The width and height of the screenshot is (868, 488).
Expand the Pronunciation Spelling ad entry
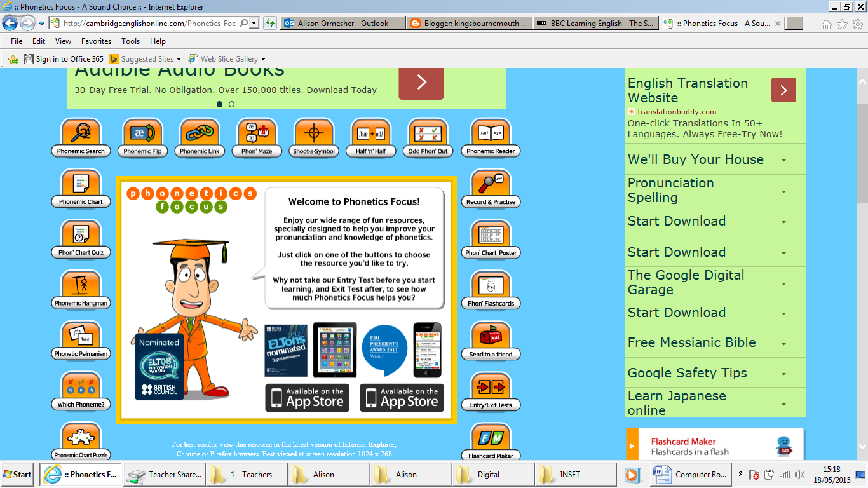click(715, 190)
